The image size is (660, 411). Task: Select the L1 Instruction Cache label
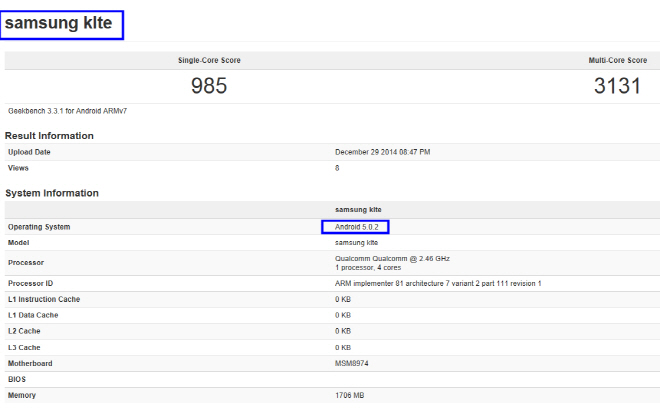[x=44, y=299]
